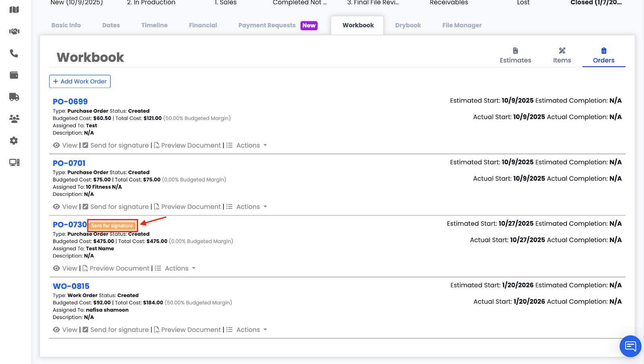
Task: Click the Sent for signature badge
Action: 112,226
